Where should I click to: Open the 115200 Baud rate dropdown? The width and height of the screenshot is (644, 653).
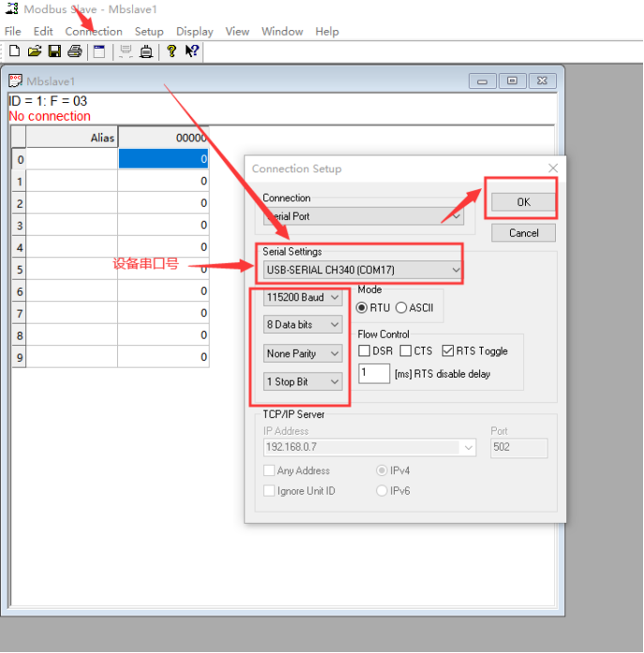coord(303,297)
